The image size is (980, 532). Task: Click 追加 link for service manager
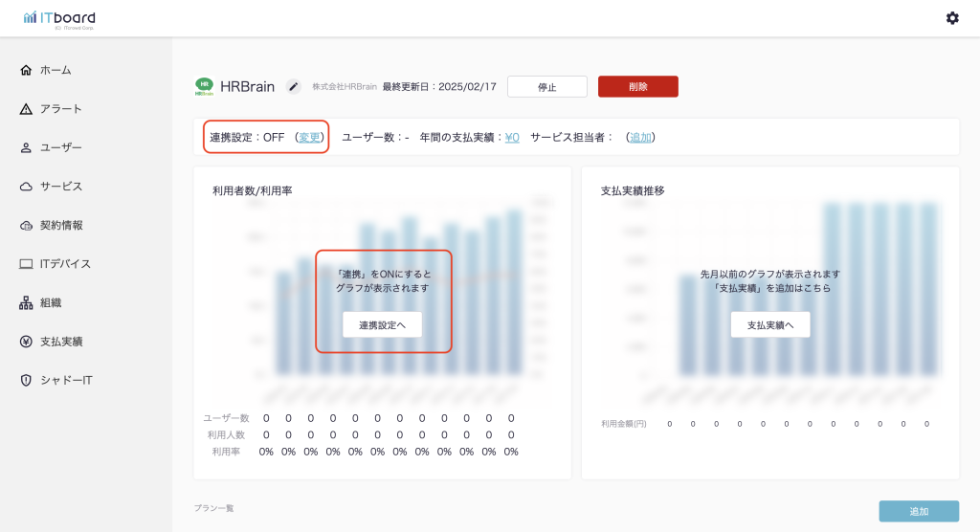coord(640,137)
